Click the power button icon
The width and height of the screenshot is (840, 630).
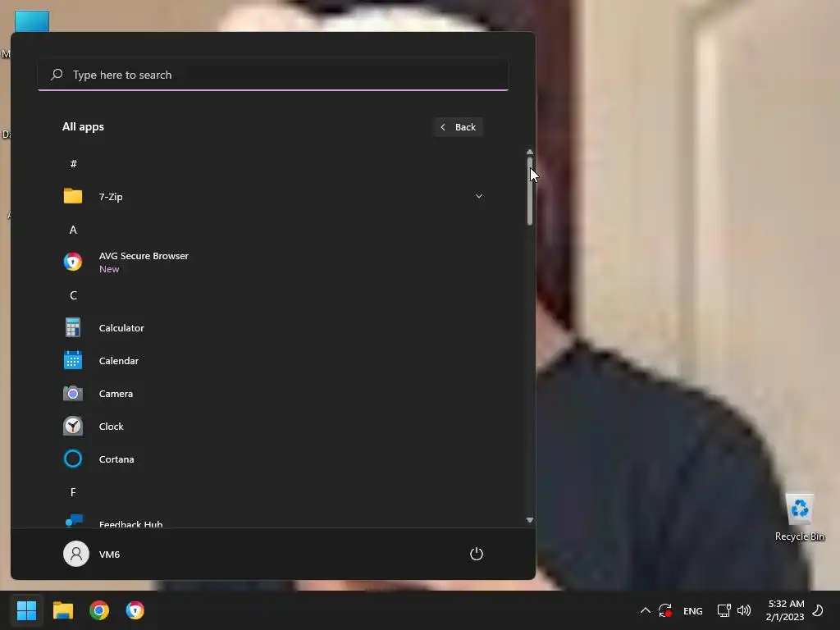point(477,554)
